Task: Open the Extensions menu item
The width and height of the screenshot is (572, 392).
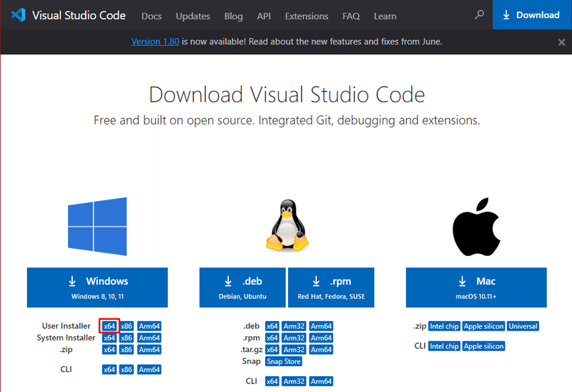Action: (307, 16)
